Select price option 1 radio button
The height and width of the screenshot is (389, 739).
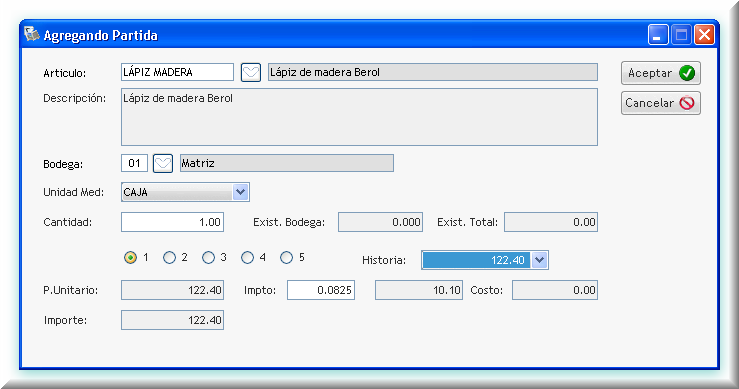tap(131, 257)
